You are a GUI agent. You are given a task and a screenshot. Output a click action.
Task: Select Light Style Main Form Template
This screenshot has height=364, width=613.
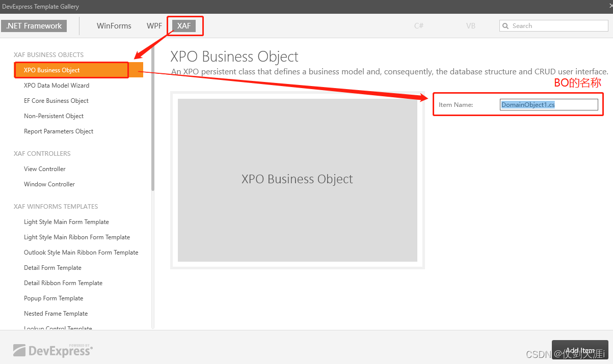pos(66,222)
